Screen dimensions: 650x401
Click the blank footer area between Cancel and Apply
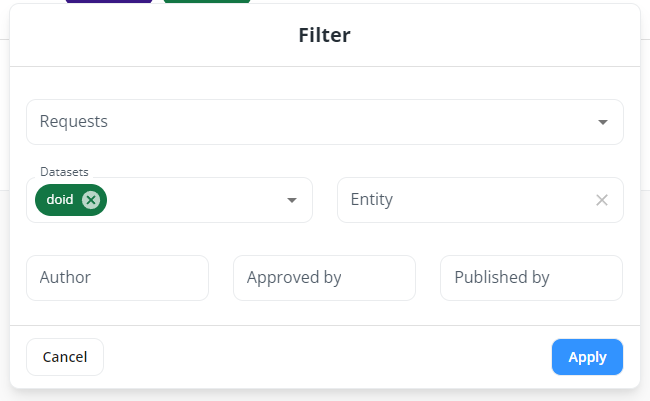point(324,357)
